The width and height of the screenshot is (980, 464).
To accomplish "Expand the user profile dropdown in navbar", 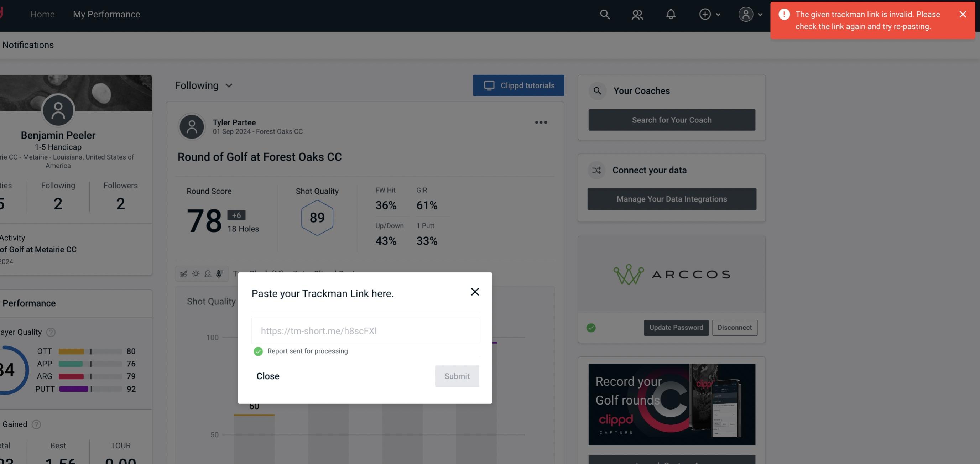I will [x=750, y=14].
